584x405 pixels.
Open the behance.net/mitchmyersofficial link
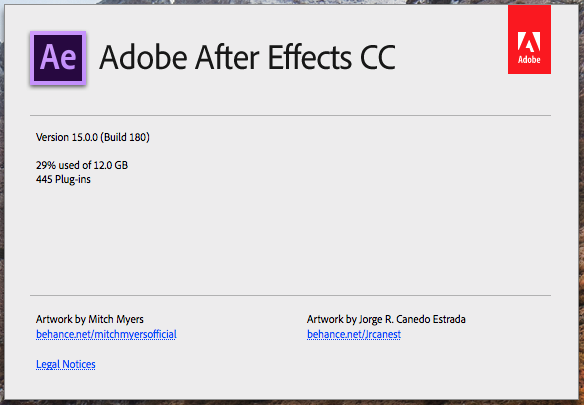point(106,334)
